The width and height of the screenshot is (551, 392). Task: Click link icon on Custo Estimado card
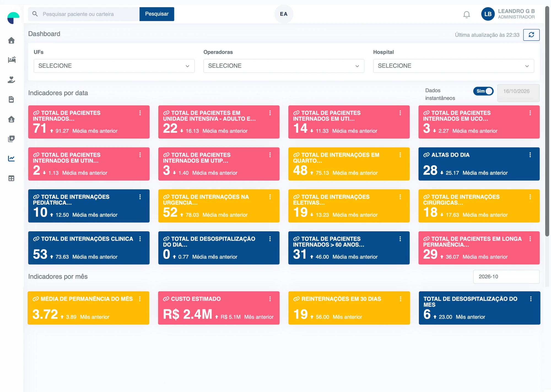pos(166,299)
